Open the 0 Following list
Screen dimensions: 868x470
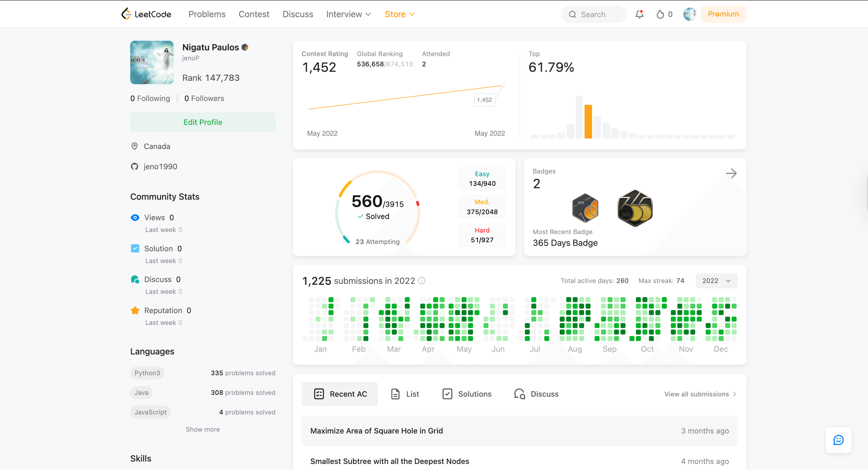pos(150,98)
